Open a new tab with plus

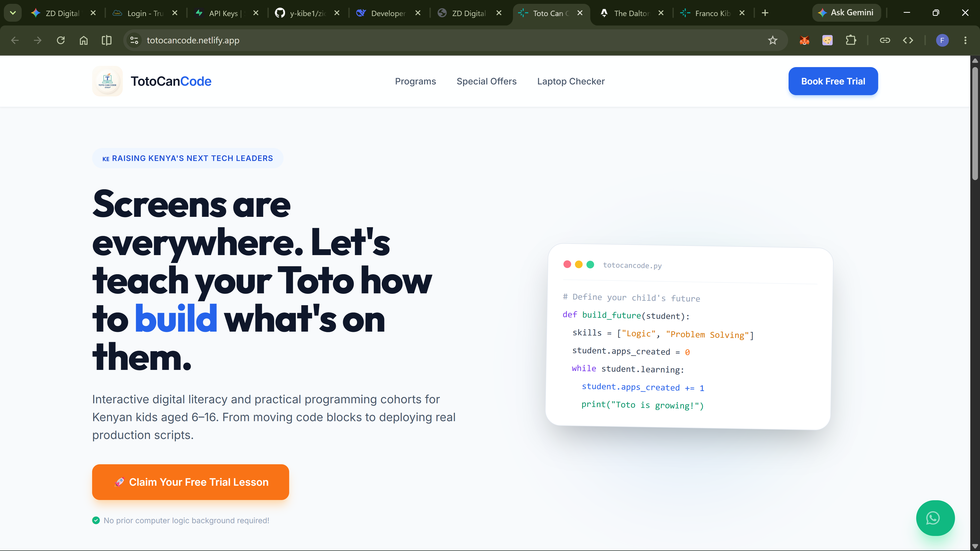[x=765, y=13]
